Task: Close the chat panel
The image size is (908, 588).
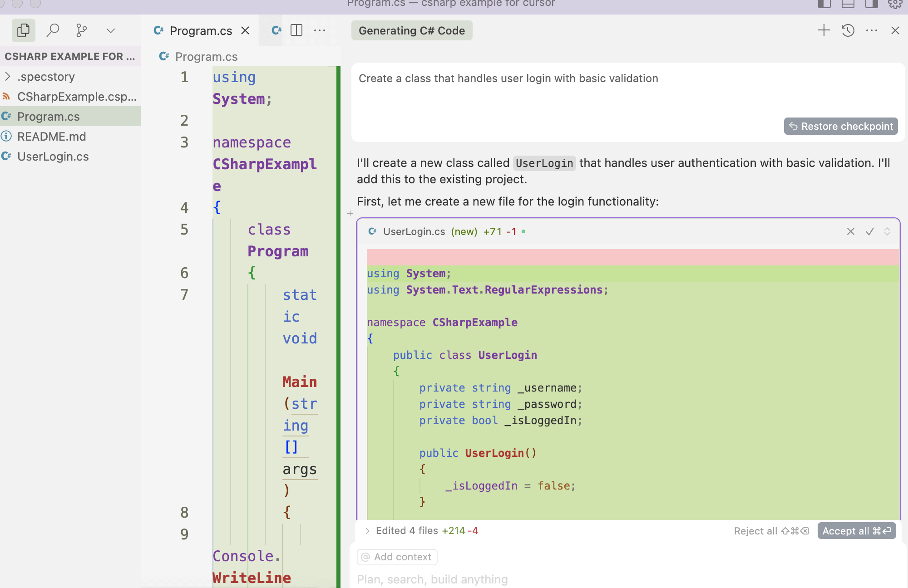Action: pos(895,30)
